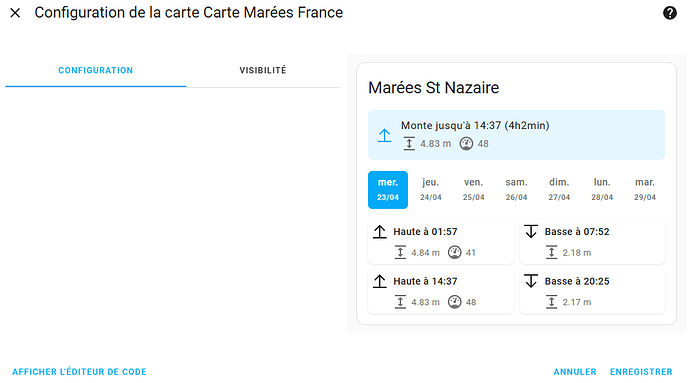
Task: Click the up arrow icon for Haute à 01:57
Action: (379, 232)
